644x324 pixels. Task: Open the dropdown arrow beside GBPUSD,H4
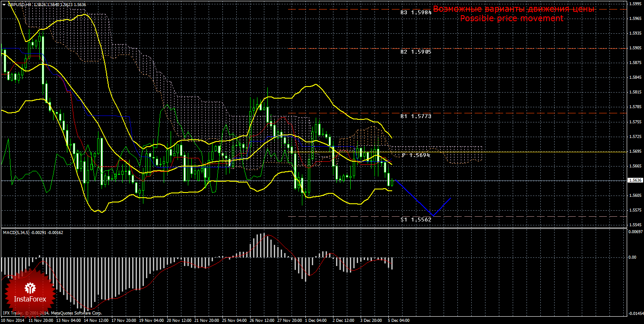click(x=4, y=4)
